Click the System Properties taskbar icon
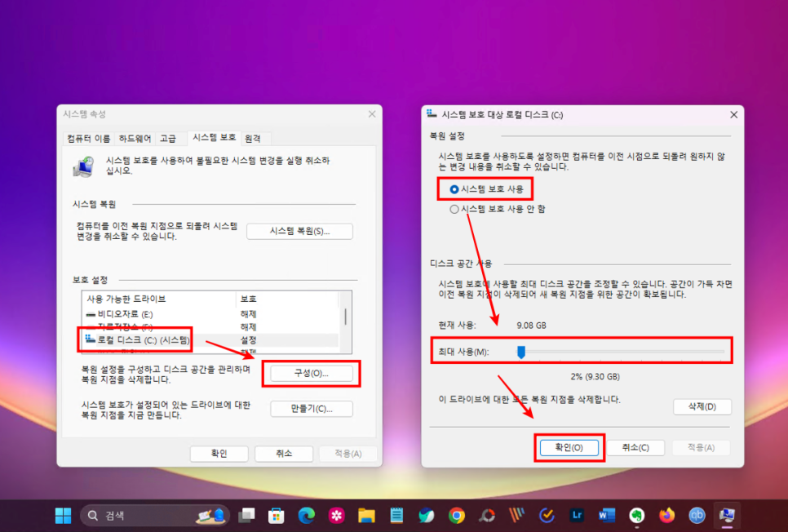 (x=727, y=516)
